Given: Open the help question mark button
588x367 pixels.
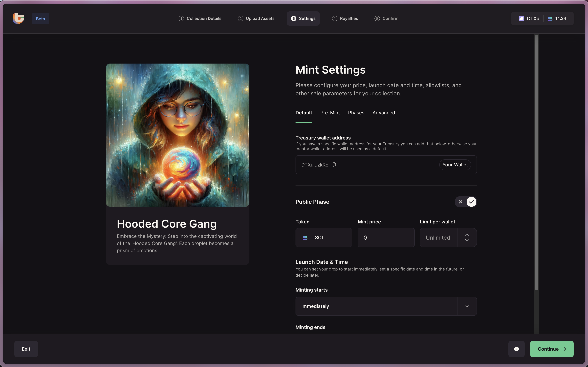Looking at the screenshot, I should [x=516, y=349].
